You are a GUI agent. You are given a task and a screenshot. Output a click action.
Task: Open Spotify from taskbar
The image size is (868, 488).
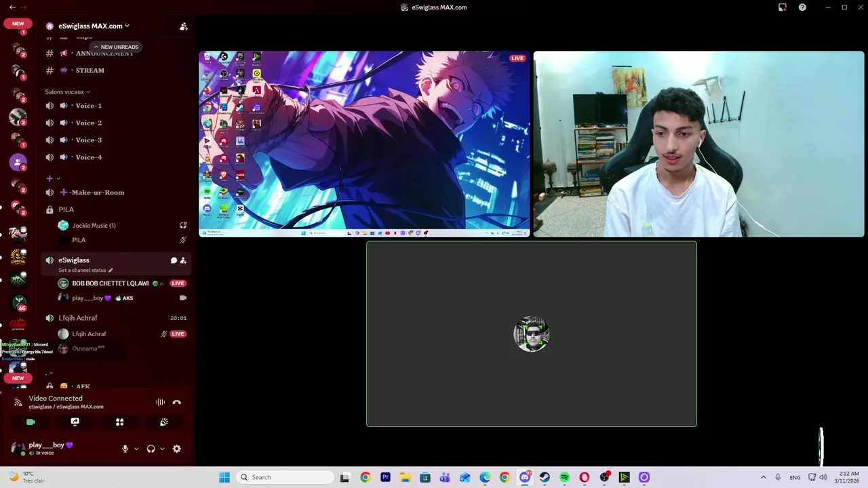564,477
